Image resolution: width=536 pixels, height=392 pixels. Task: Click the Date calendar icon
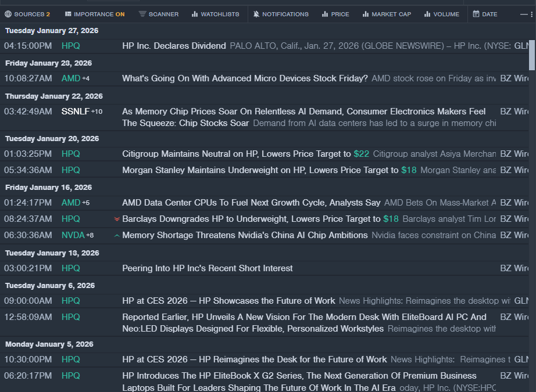point(476,14)
